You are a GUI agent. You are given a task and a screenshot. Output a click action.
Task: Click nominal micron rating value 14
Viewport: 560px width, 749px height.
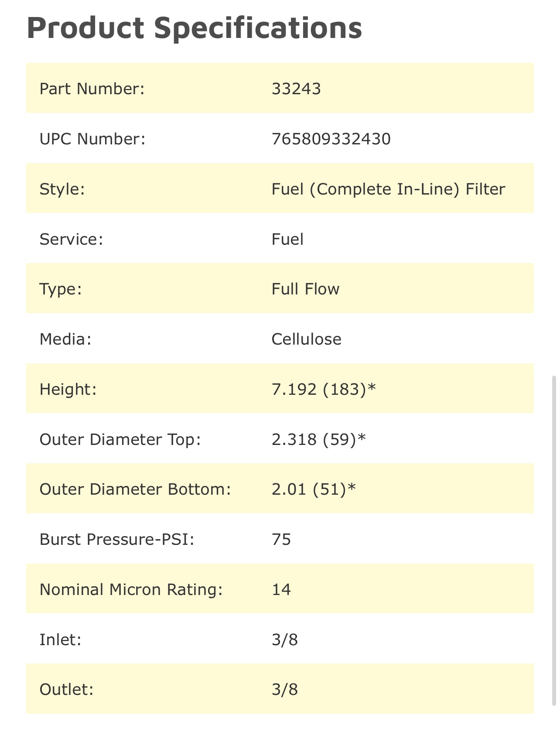(281, 590)
